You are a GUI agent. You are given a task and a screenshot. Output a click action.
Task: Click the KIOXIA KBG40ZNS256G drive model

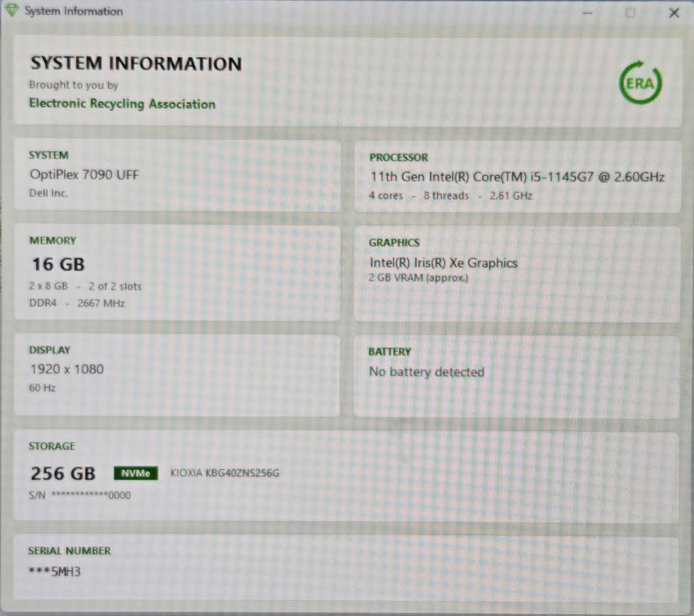[225, 473]
